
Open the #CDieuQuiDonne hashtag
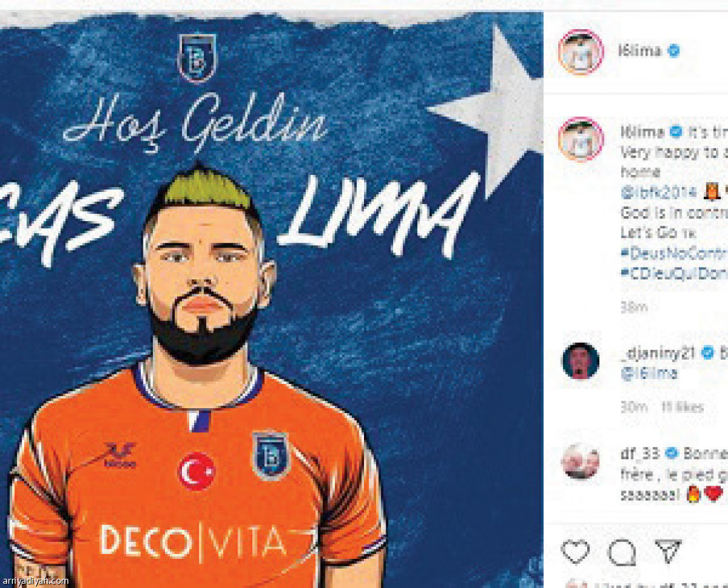tap(674, 274)
